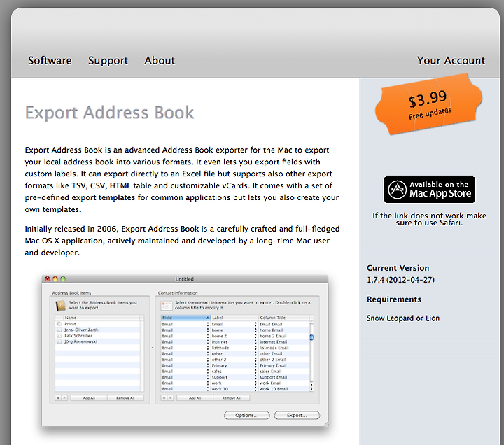Screen dimensions: 504x445
Task: Click the Options... button in the app window
Action: tap(247, 415)
